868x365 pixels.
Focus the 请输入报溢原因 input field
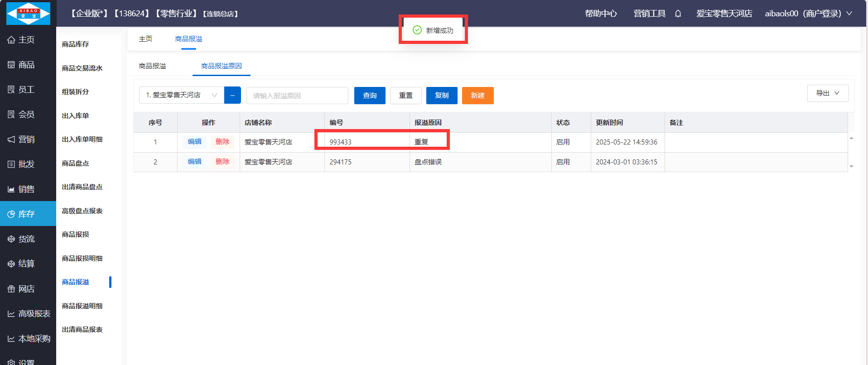pos(297,96)
